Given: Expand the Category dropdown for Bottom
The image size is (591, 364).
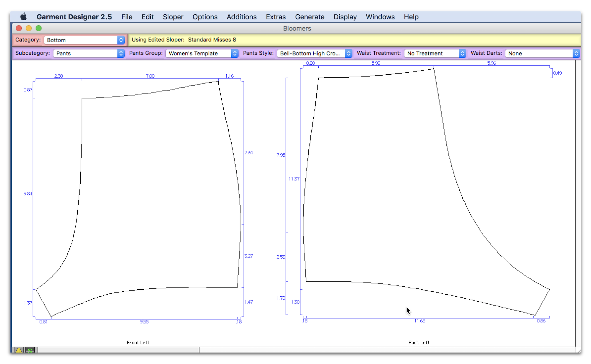Looking at the screenshot, I should point(121,40).
